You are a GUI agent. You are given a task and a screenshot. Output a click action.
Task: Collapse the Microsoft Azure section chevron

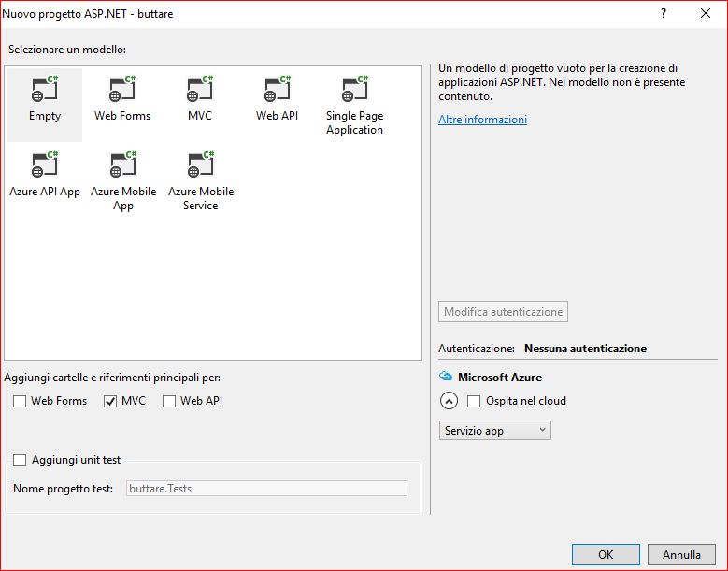tap(449, 401)
